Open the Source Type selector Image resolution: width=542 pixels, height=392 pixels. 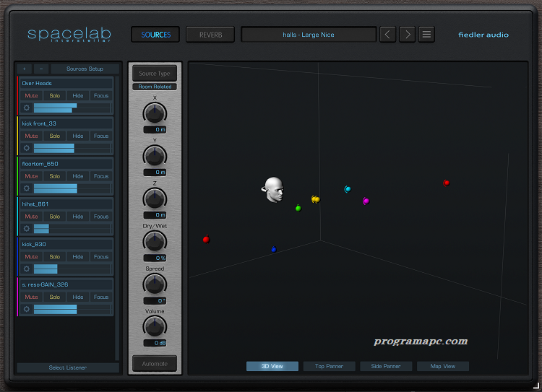(155, 74)
